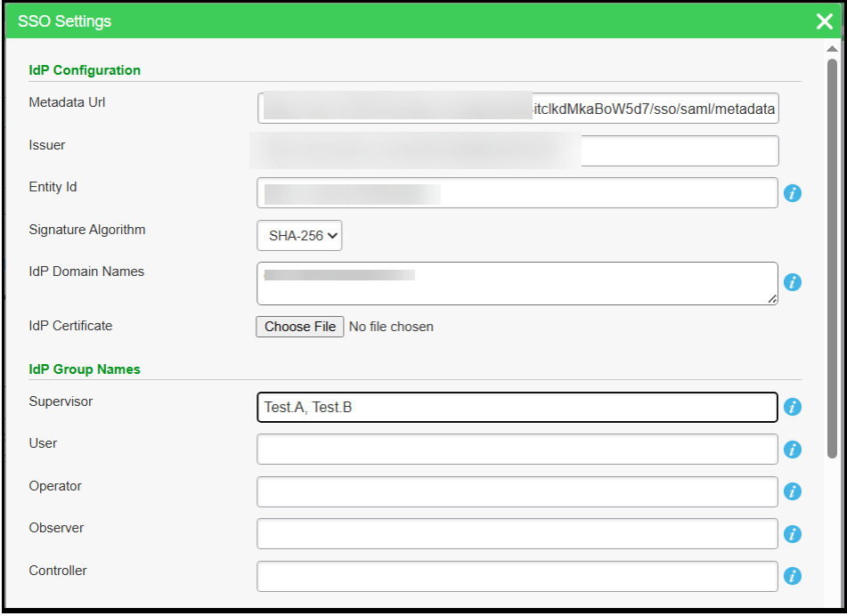Click Choose File for IdP Certificate
Screen dimensions: 847x616
click(x=299, y=327)
